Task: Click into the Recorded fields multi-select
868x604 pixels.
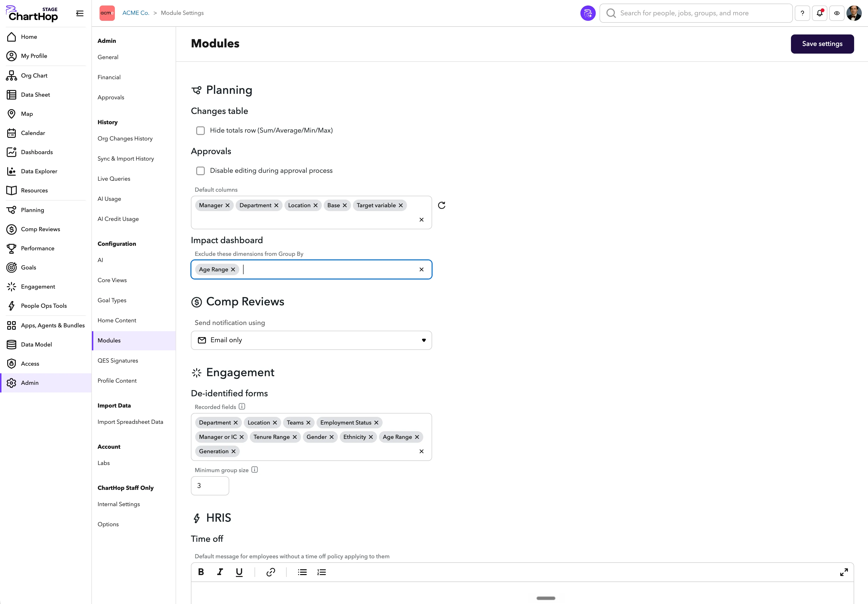Action: (x=312, y=437)
